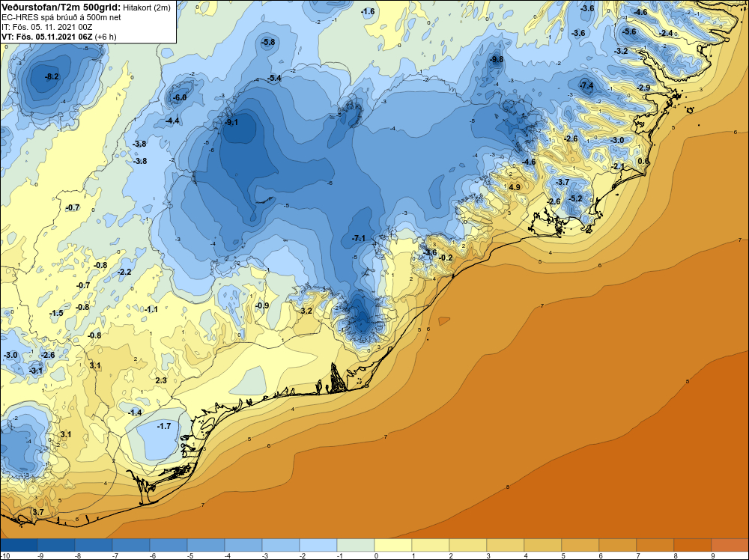Screen dimensions: 749x560
Task: Click the -8.2 temperature value on the map
Action: [x=52, y=76]
